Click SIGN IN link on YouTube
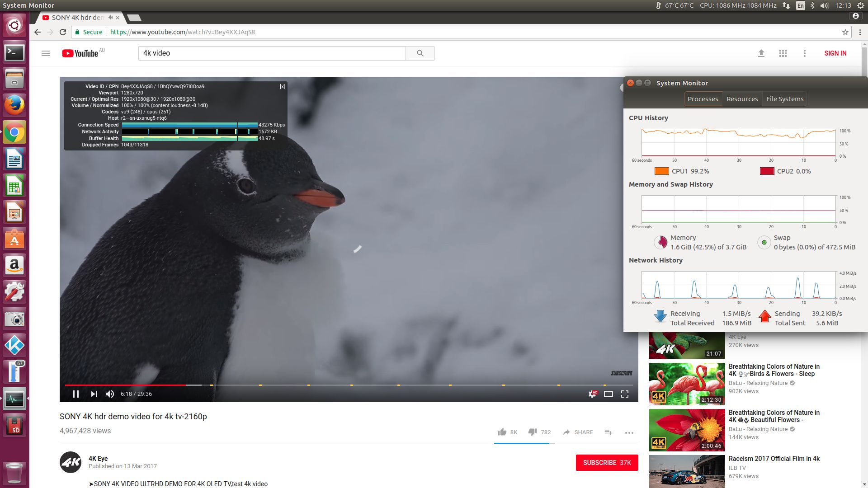Image resolution: width=868 pixels, height=488 pixels. (835, 53)
